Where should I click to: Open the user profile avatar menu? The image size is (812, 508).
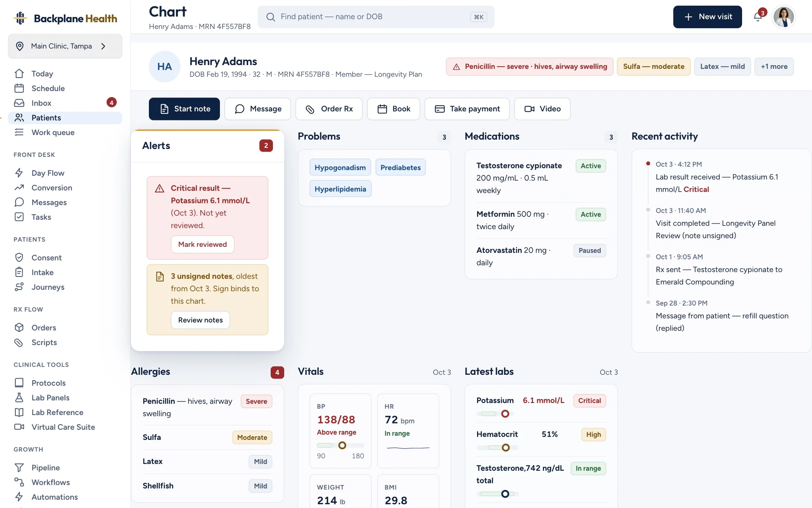[783, 17]
